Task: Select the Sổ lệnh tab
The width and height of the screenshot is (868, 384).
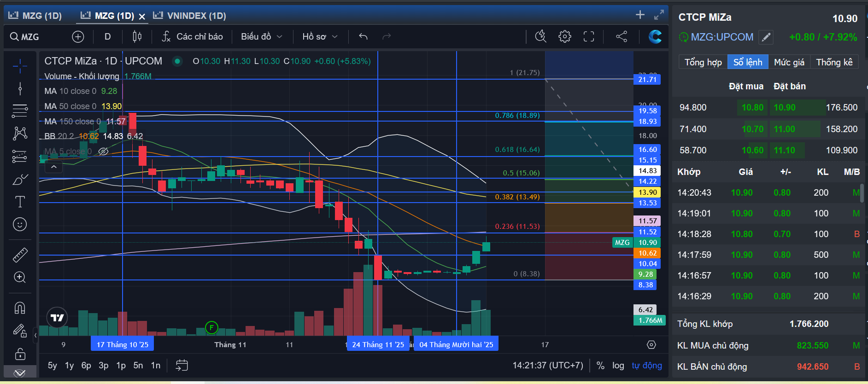Action: coord(748,62)
